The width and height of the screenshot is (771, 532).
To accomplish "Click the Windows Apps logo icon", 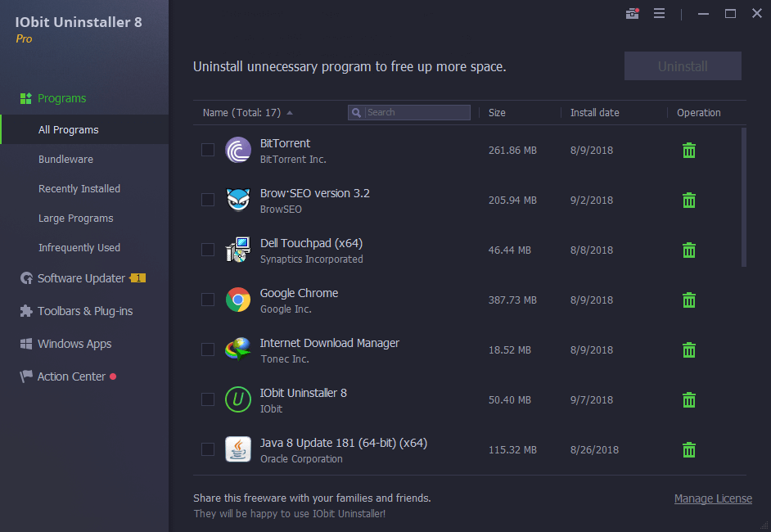I will click(x=26, y=344).
